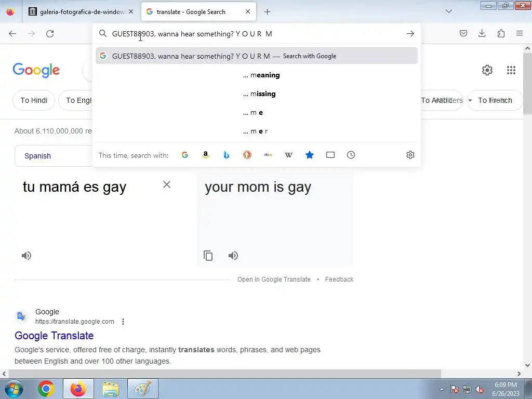Reload the current page
The height and width of the screenshot is (399, 532).
[50, 34]
